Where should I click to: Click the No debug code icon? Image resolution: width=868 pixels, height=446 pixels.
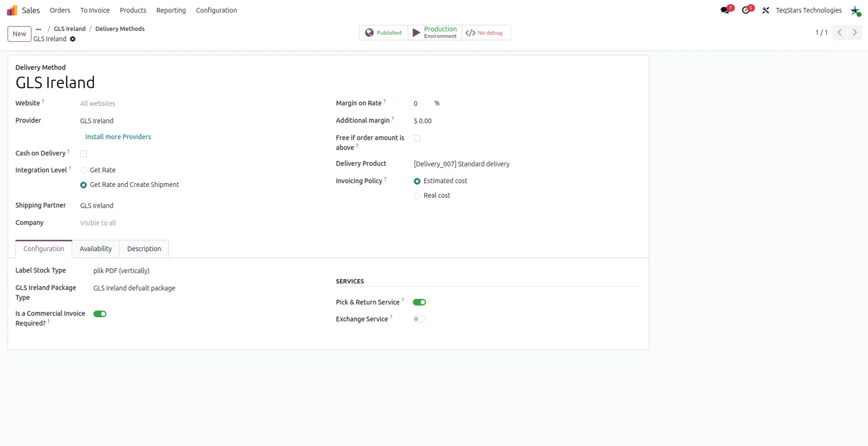[x=470, y=33]
